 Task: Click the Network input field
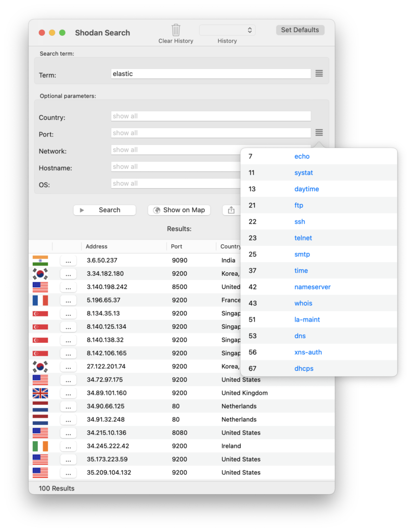176,150
